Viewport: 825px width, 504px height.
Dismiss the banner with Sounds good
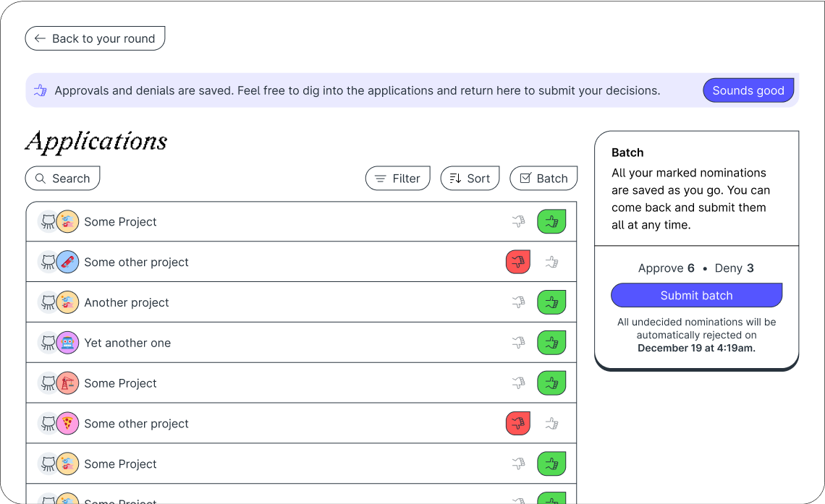[x=748, y=90]
